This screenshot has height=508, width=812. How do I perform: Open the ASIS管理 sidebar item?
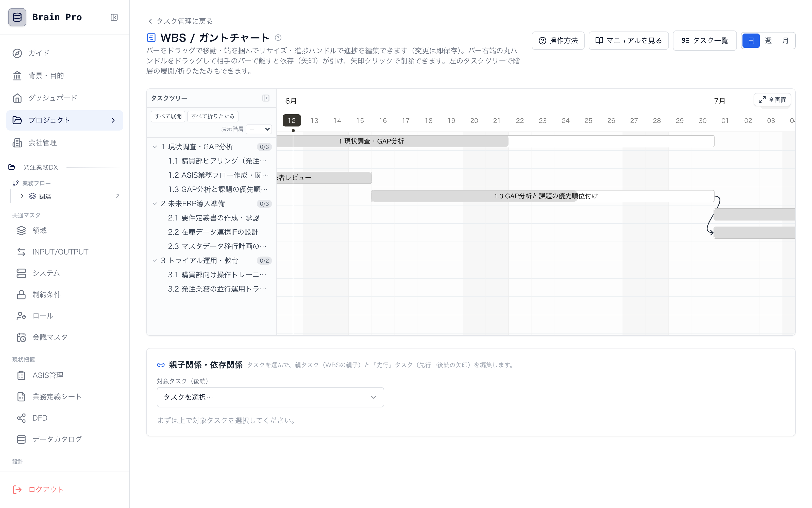tap(64, 375)
